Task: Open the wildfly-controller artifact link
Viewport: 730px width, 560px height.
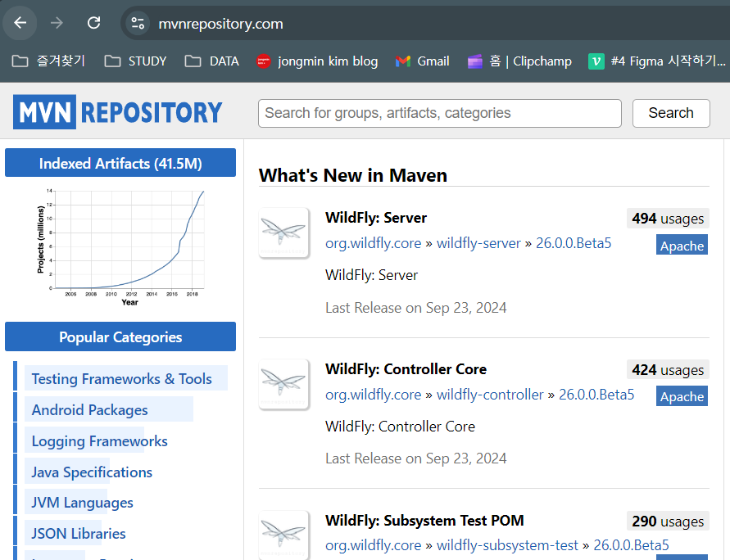Action: point(490,395)
